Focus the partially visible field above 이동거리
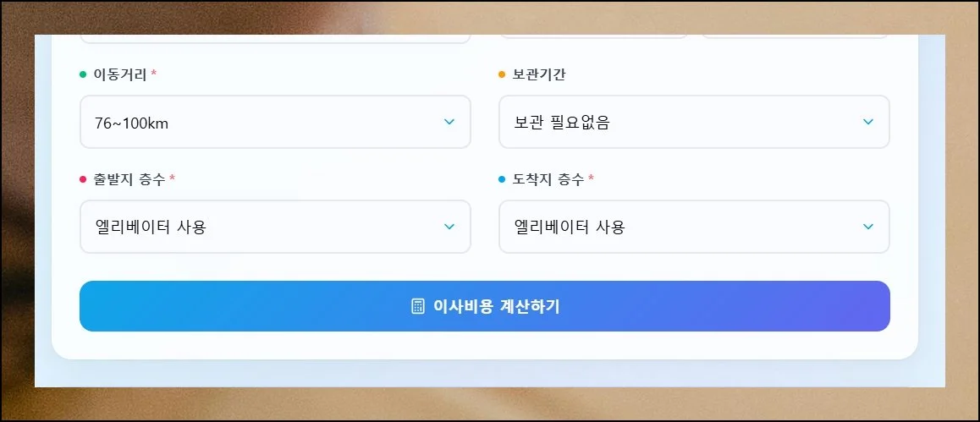This screenshot has height=422, width=980. point(275,38)
